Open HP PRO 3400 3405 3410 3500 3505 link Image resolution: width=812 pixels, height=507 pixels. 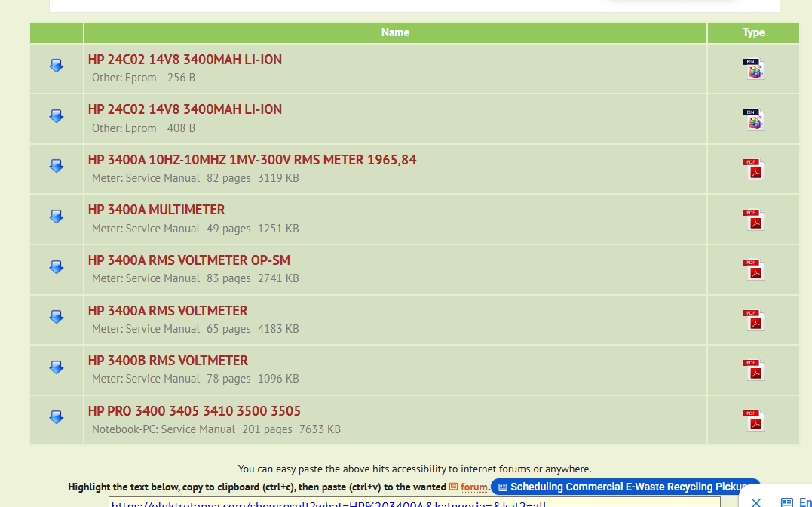(195, 411)
